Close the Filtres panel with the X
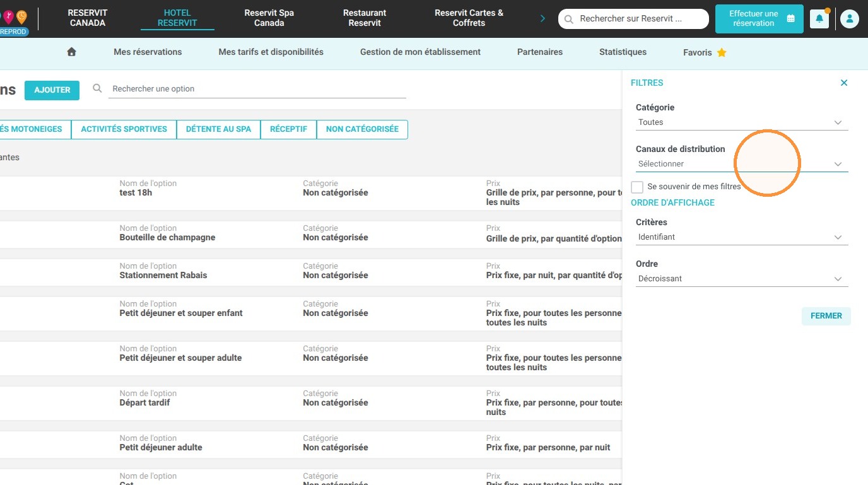The image size is (868, 485). (844, 83)
